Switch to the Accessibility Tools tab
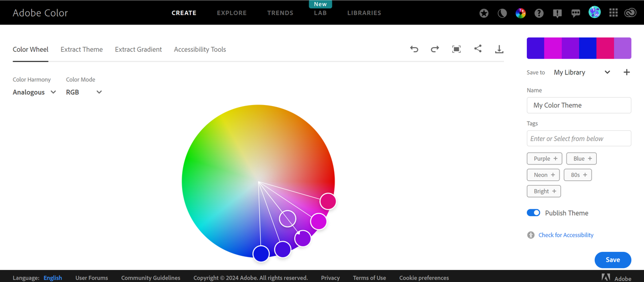Image resolution: width=644 pixels, height=282 pixels. coord(200,49)
